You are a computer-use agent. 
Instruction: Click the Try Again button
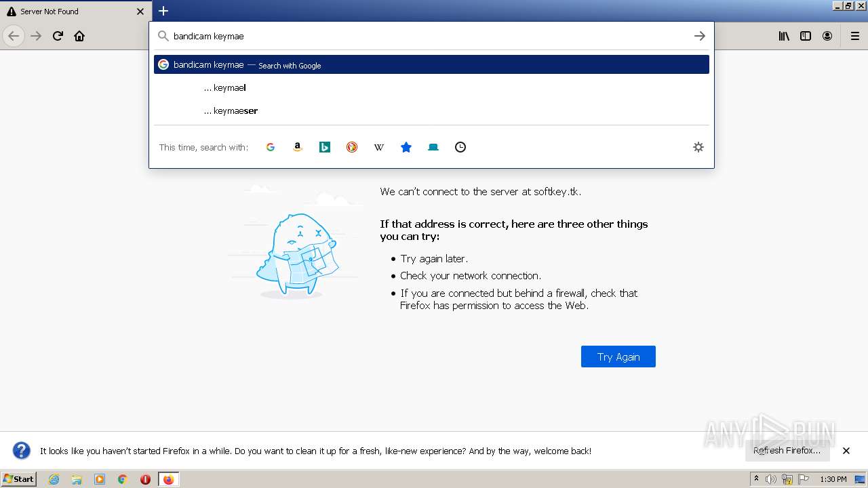click(618, 357)
